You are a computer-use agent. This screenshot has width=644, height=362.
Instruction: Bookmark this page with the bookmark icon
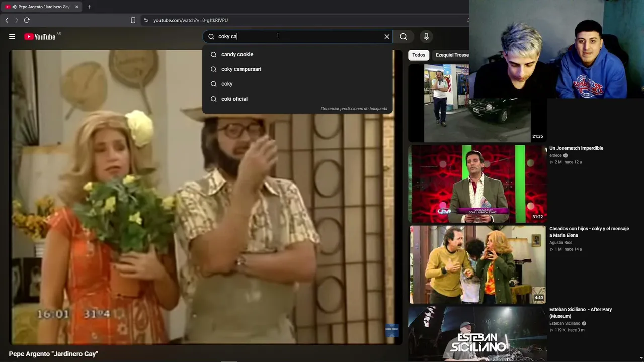(133, 20)
